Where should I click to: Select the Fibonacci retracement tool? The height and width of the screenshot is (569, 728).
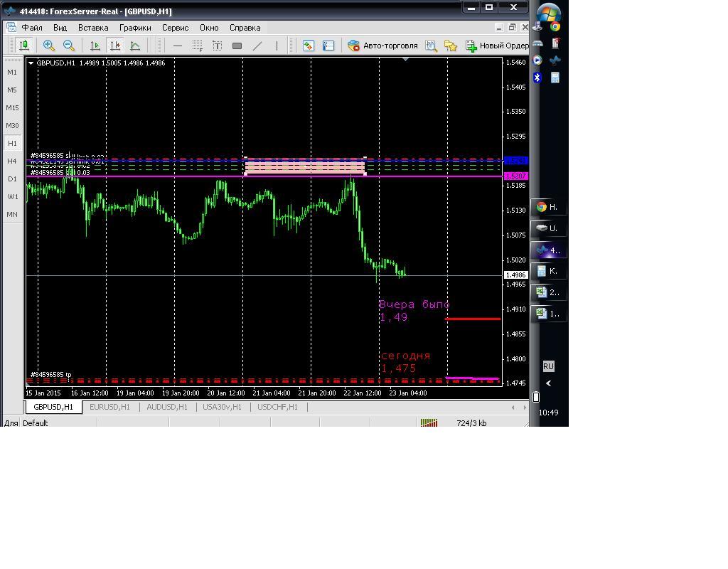pos(198,46)
